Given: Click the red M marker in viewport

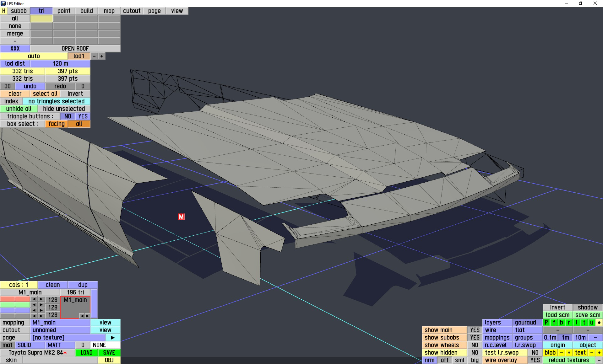Looking at the screenshot, I should tap(181, 217).
